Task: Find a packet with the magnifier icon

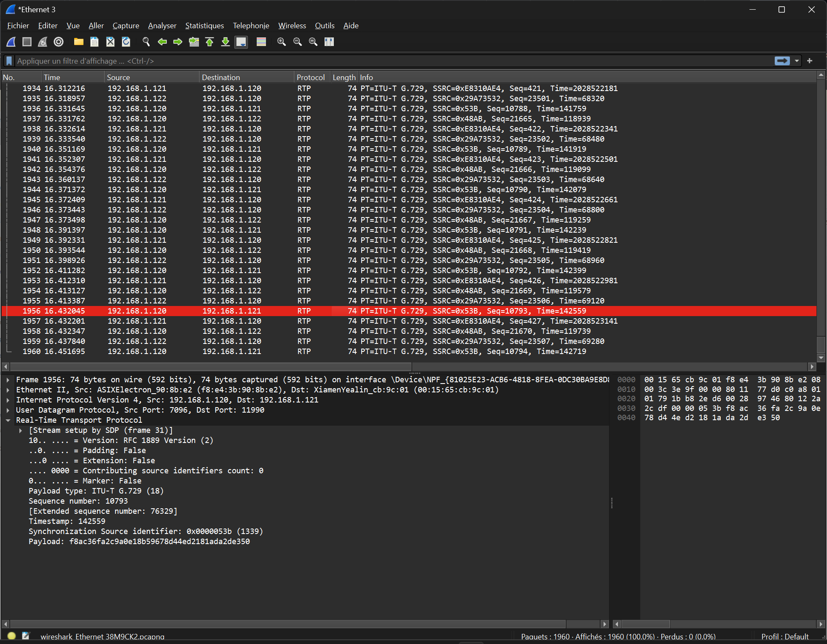Action: click(x=146, y=42)
